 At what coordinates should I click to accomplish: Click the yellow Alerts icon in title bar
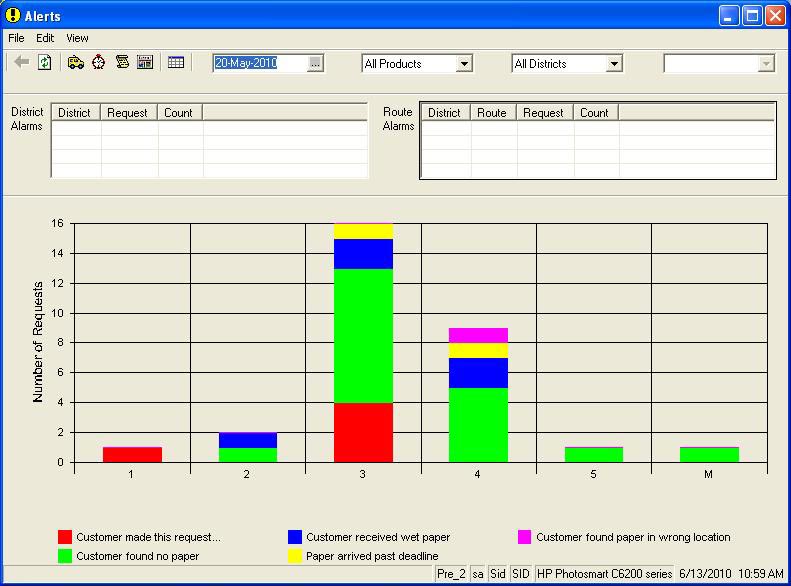tap(13, 15)
